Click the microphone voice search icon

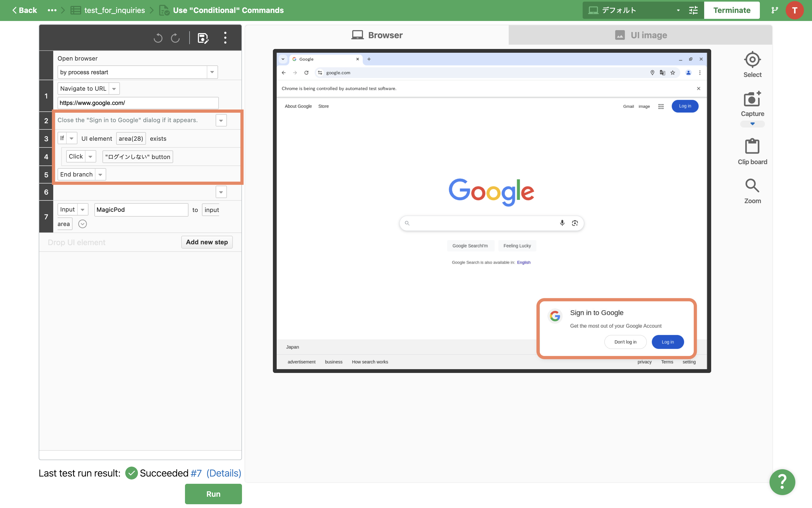tap(562, 223)
